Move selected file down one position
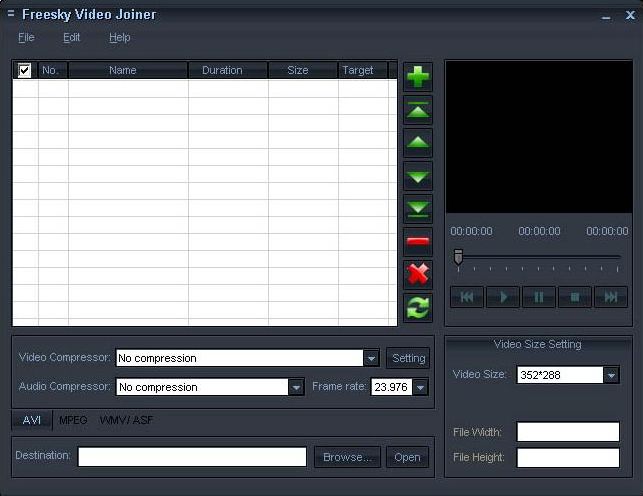Image resolution: width=643 pixels, height=496 pixels. (418, 176)
